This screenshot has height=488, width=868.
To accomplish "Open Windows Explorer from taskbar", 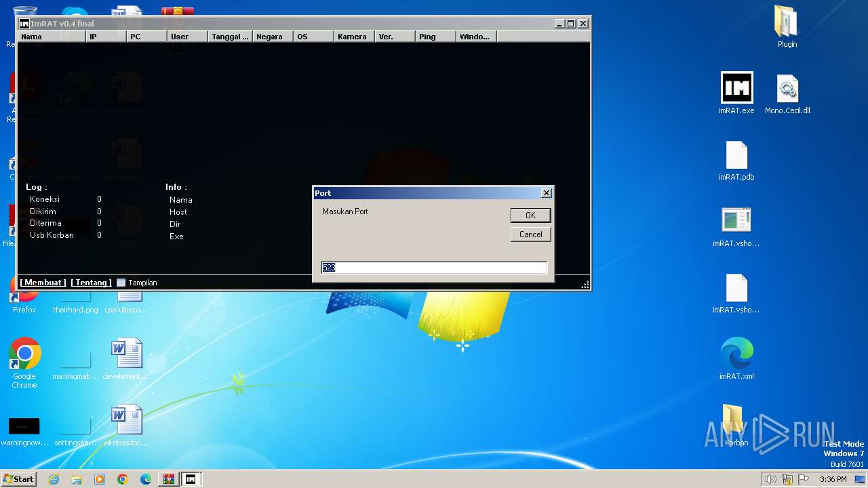I will [77, 479].
